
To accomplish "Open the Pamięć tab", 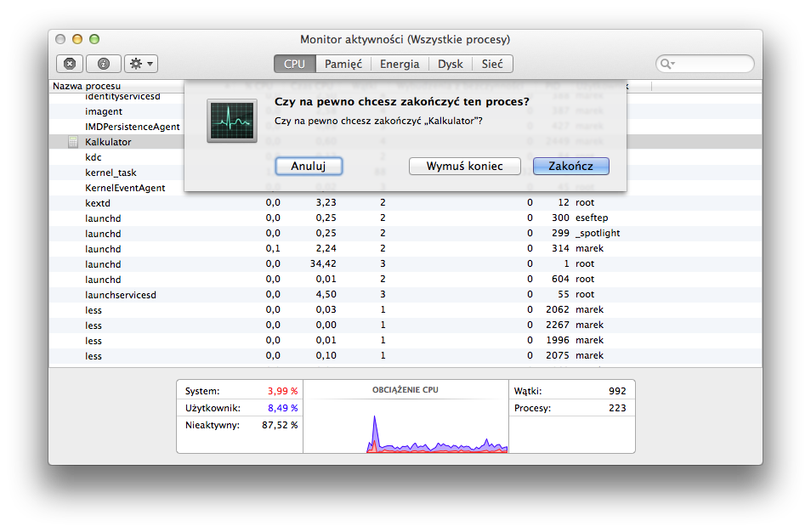I will pyautogui.click(x=343, y=64).
